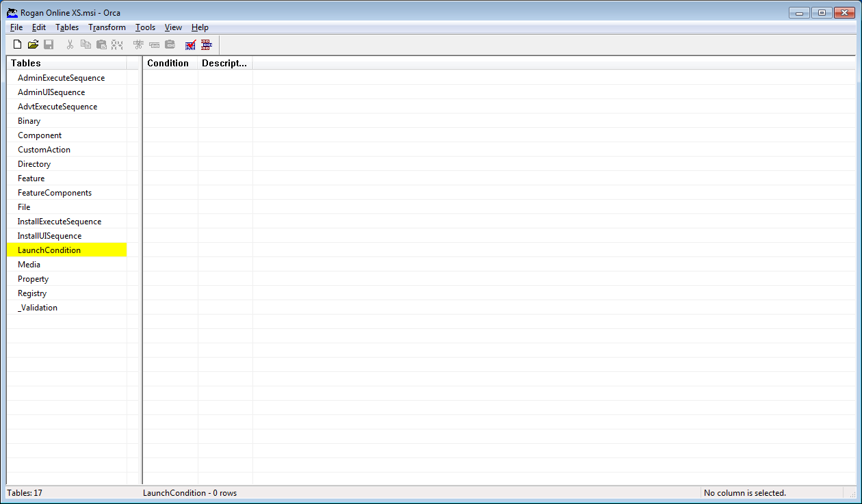The height and width of the screenshot is (504, 862).
Task: Create a new MSI database file
Action: point(18,44)
